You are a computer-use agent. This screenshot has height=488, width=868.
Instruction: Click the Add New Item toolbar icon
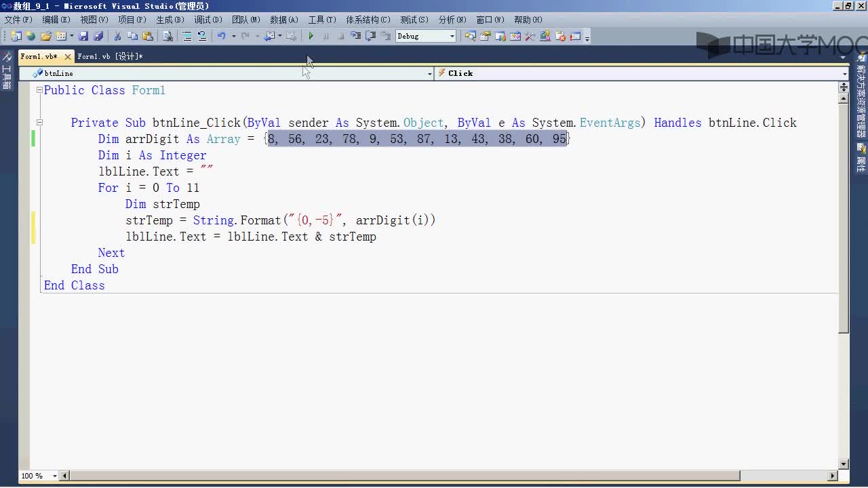[61, 36]
